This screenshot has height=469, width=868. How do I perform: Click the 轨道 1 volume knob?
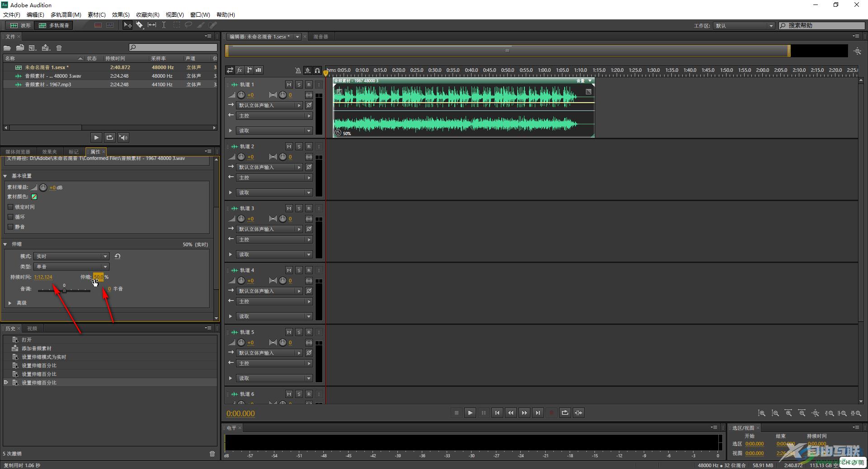click(x=241, y=95)
